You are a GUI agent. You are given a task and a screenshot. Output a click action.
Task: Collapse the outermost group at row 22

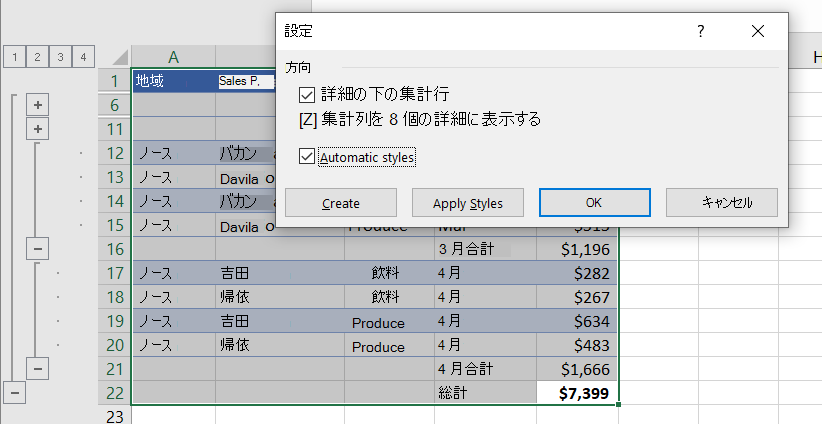(15, 392)
